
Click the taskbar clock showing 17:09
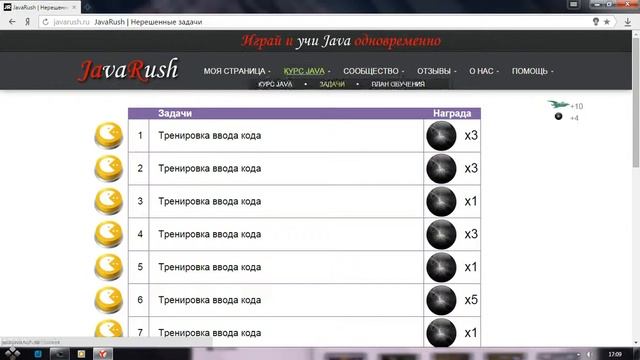point(615,354)
